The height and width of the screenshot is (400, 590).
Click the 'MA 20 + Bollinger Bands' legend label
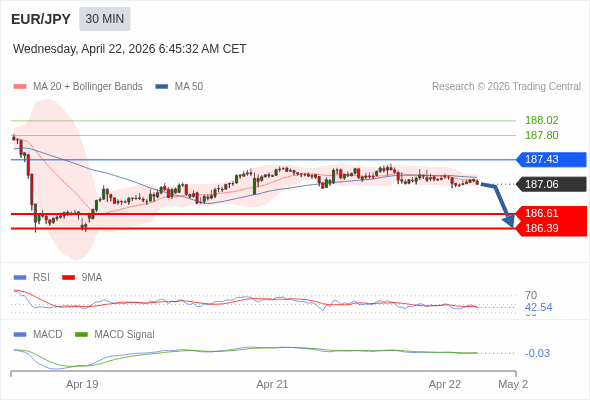(88, 87)
